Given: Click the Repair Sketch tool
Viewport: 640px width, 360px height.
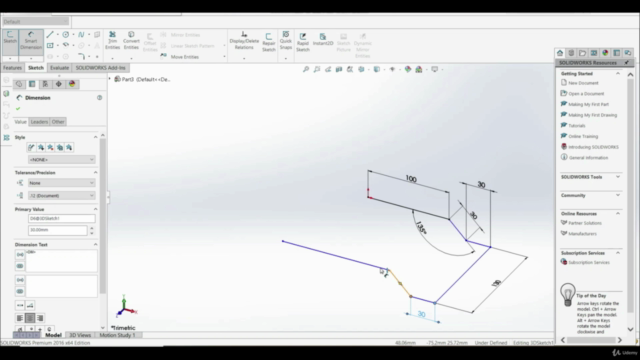Looking at the screenshot, I should pyautogui.click(x=269, y=42).
